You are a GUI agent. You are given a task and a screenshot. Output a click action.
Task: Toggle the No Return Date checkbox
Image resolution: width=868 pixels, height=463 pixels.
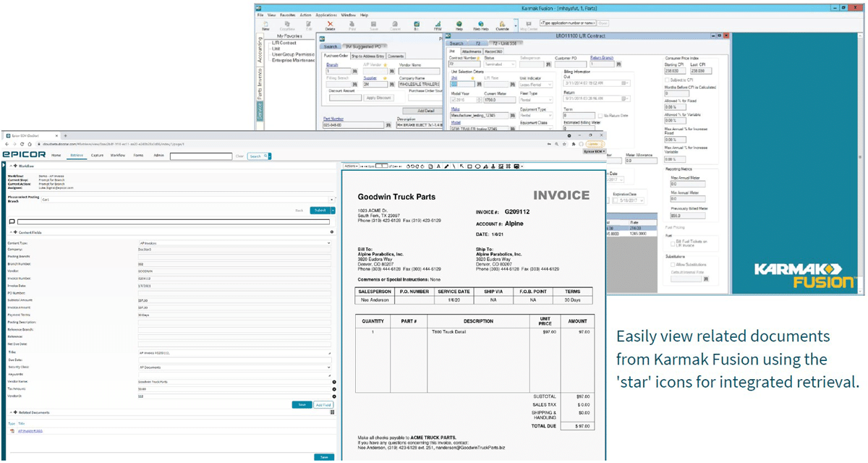coord(600,116)
